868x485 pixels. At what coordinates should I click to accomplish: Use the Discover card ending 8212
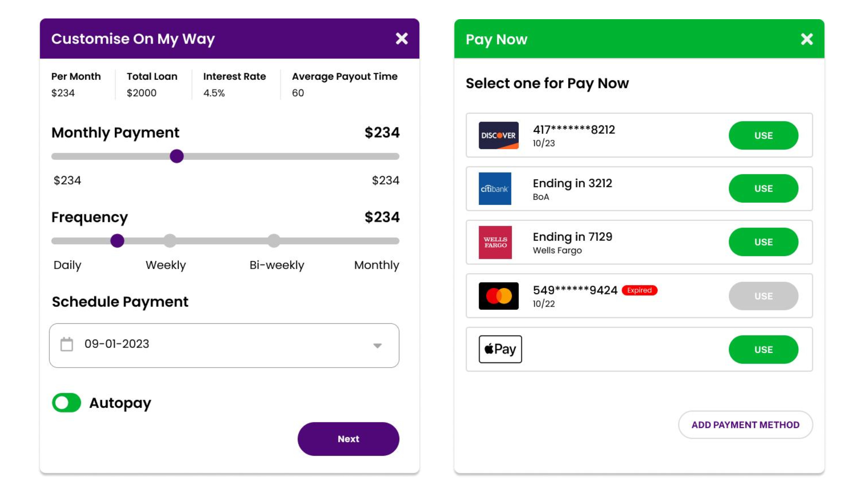click(x=763, y=135)
